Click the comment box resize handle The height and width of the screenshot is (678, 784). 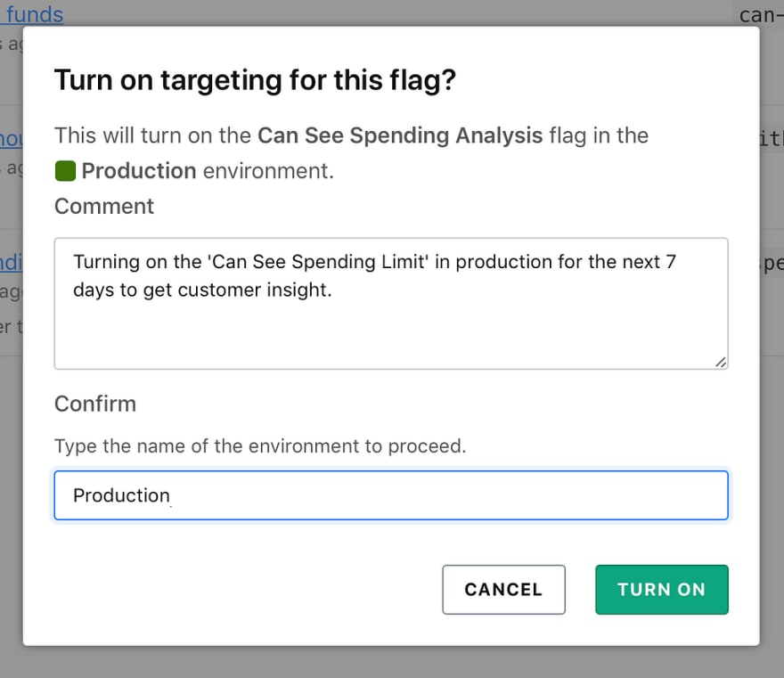pyautogui.click(x=721, y=362)
